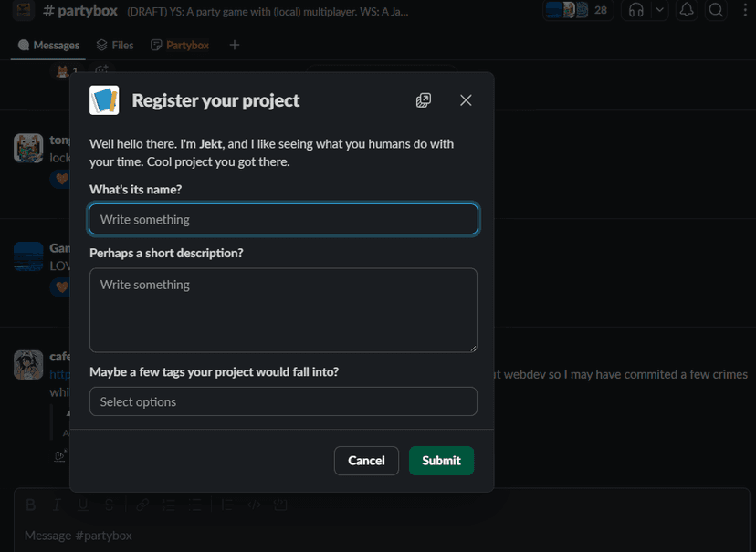Open the member list showing 28 members
This screenshot has height=552, width=756.
tap(579, 10)
